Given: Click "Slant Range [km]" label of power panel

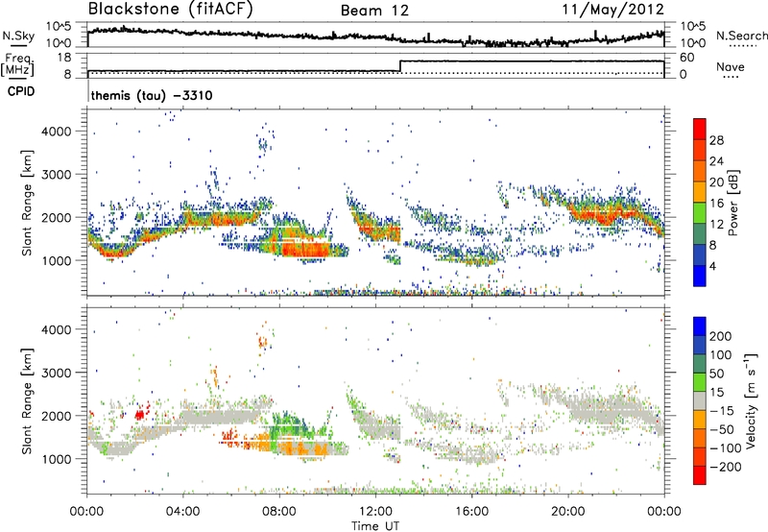Looking at the screenshot, I should click(27, 203).
